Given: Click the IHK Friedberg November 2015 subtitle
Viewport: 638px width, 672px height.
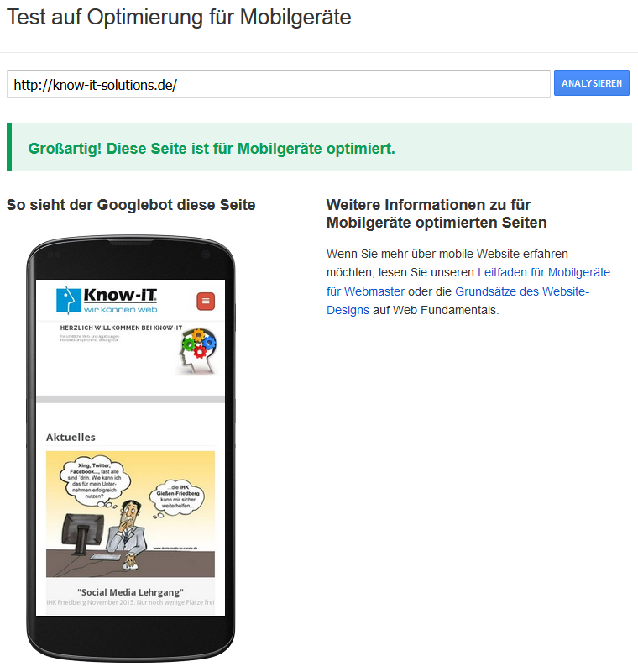Looking at the screenshot, I should coord(130,602).
